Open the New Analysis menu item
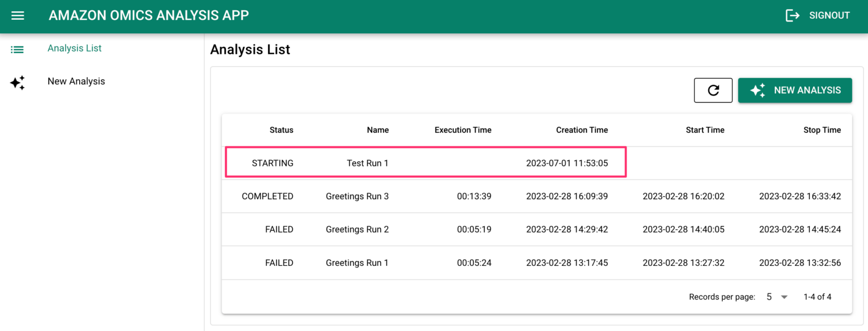Viewport: 868px width, 331px height. coord(76,81)
